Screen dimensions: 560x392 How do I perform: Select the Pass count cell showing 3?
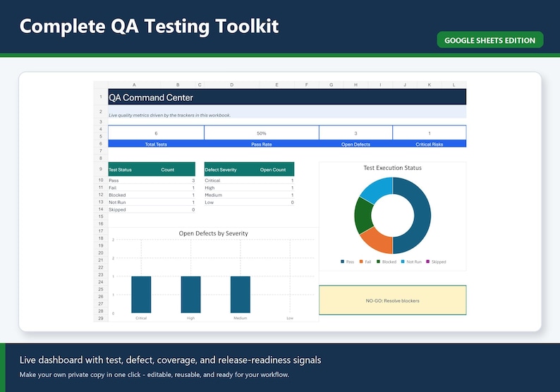point(178,180)
